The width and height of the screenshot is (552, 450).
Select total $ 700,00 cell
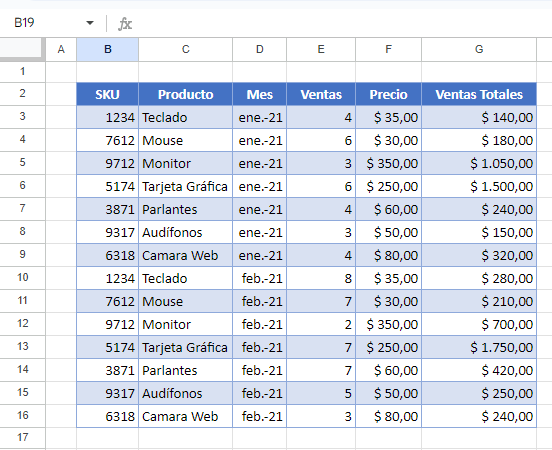pyautogui.click(x=479, y=324)
